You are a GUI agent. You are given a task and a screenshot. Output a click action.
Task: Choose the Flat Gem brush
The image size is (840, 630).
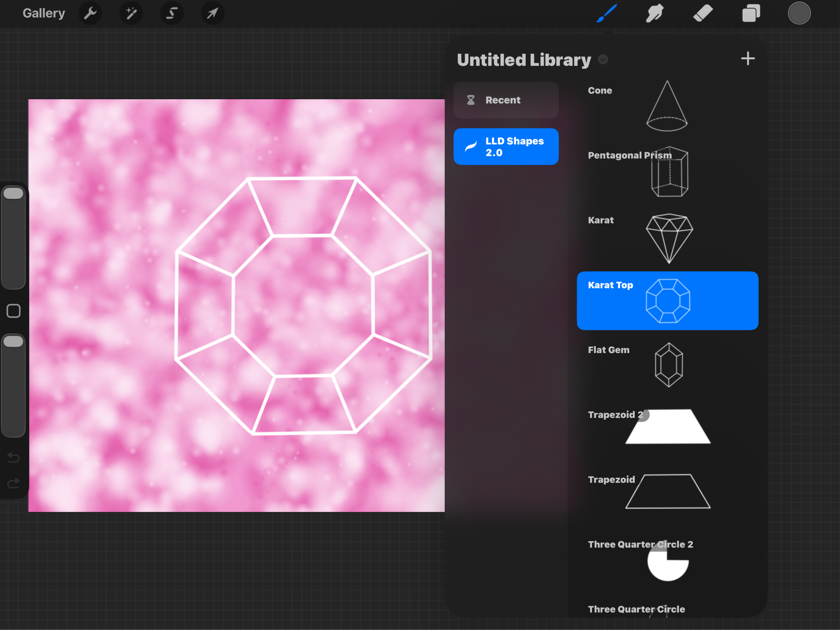tap(668, 366)
